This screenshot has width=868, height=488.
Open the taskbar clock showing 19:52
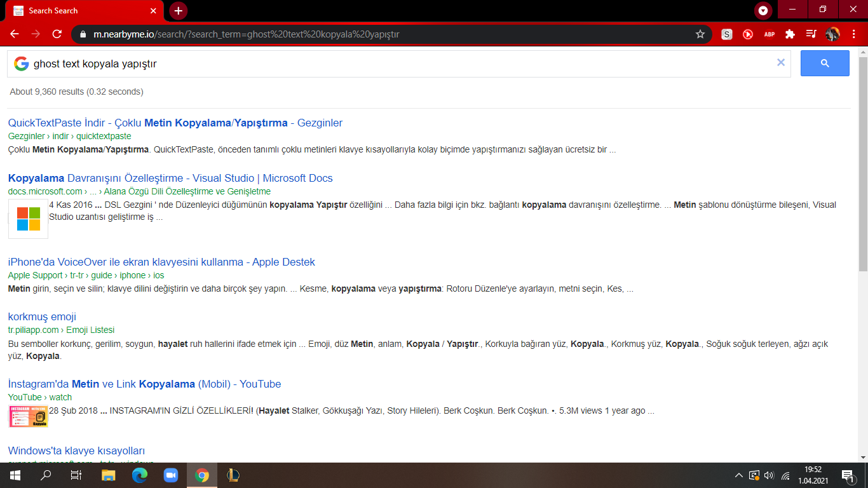(813, 475)
